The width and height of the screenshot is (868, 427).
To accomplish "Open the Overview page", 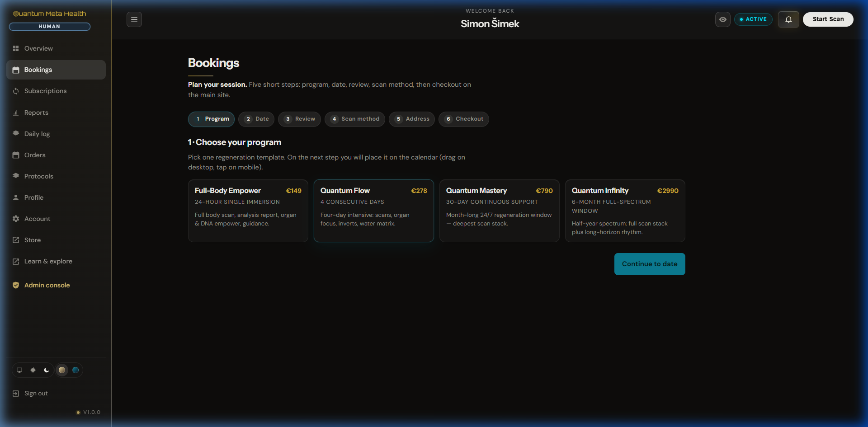I will tap(56, 48).
